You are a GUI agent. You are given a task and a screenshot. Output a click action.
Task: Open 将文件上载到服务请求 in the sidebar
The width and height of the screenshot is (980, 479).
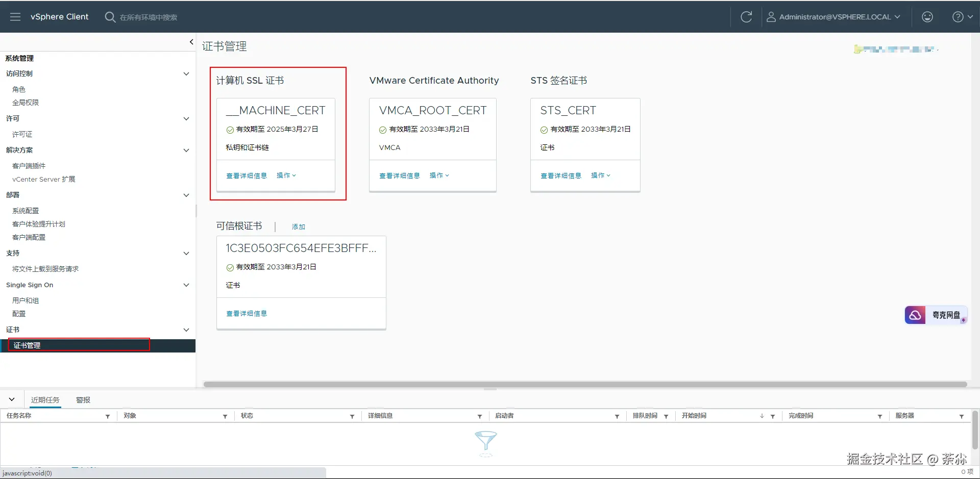click(x=45, y=269)
